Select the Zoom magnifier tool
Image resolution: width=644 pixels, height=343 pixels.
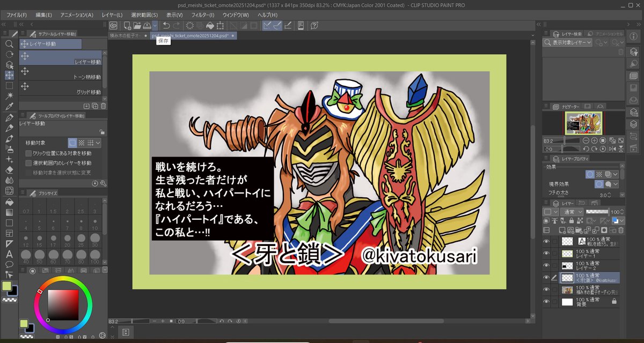(x=9, y=44)
